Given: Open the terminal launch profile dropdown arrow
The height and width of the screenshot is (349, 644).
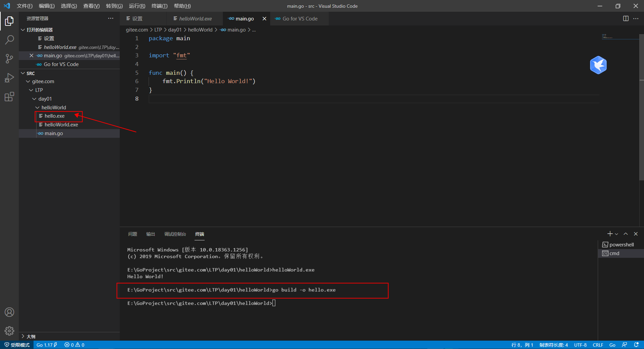Looking at the screenshot, I should click(x=616, y=234).
